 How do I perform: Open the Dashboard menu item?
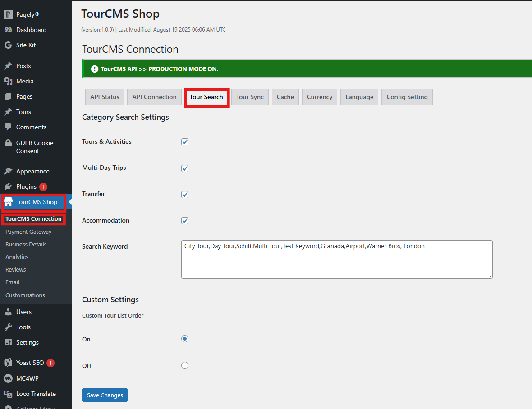point(32,30)
